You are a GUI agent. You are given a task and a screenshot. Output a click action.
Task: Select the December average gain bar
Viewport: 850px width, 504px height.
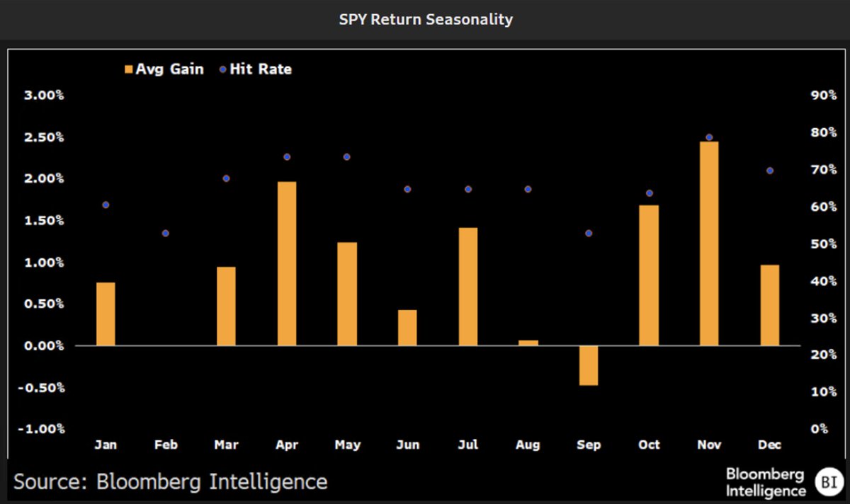click(x=770, y=305)
